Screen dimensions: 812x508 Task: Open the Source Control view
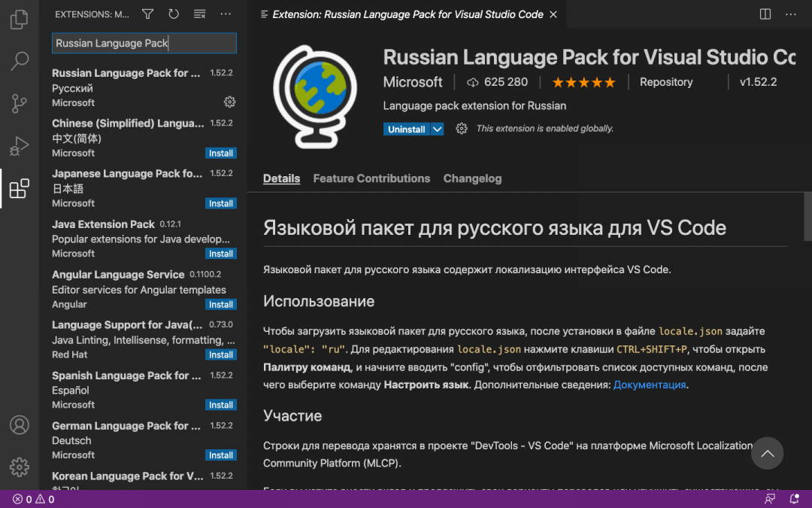(x=20, y=104)
